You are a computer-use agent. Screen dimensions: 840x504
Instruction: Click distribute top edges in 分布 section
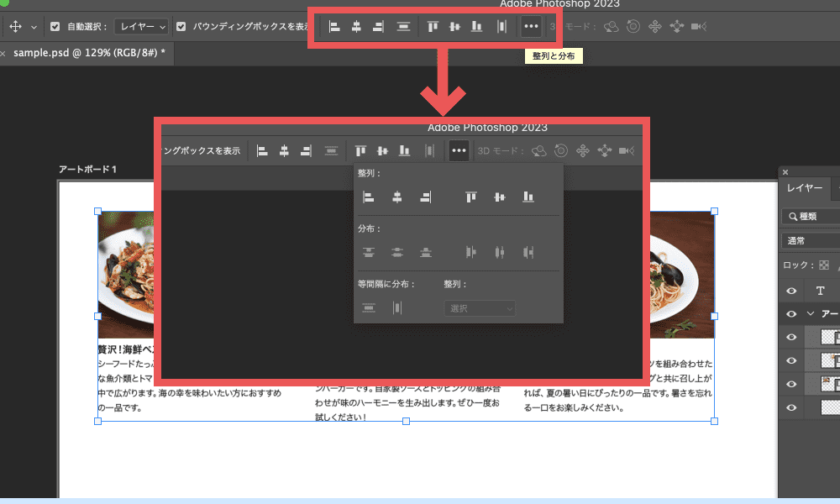[x=369, y=252]
